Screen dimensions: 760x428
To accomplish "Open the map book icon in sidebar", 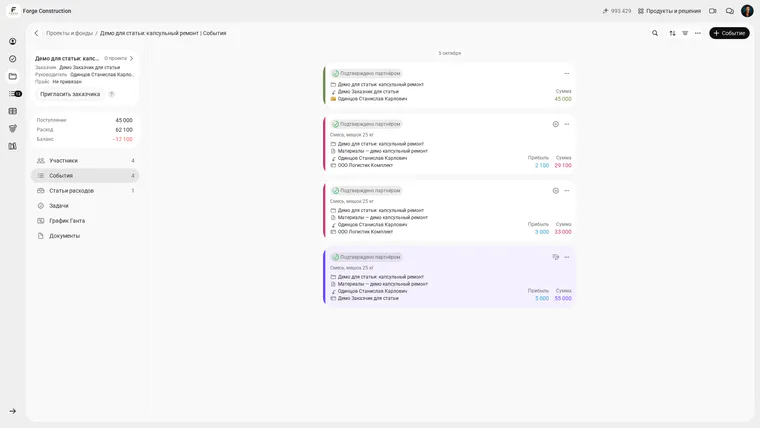I will pos(13,146).
